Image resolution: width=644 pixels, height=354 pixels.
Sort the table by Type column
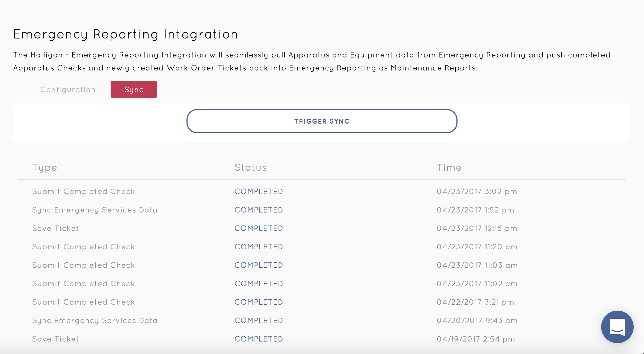click(44, 167)
